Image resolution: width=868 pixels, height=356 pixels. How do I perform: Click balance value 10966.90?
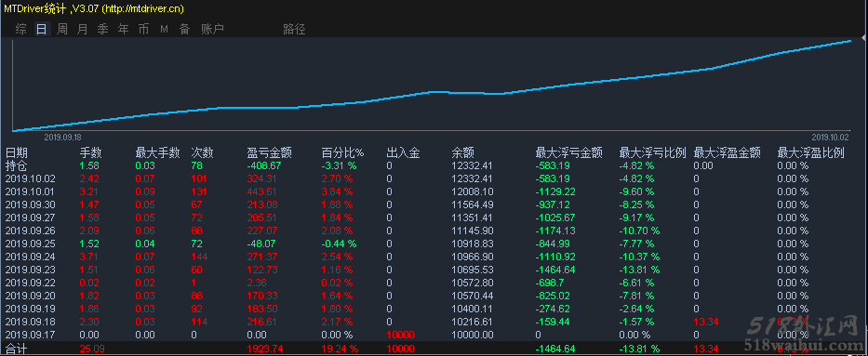tap(473, 257)
